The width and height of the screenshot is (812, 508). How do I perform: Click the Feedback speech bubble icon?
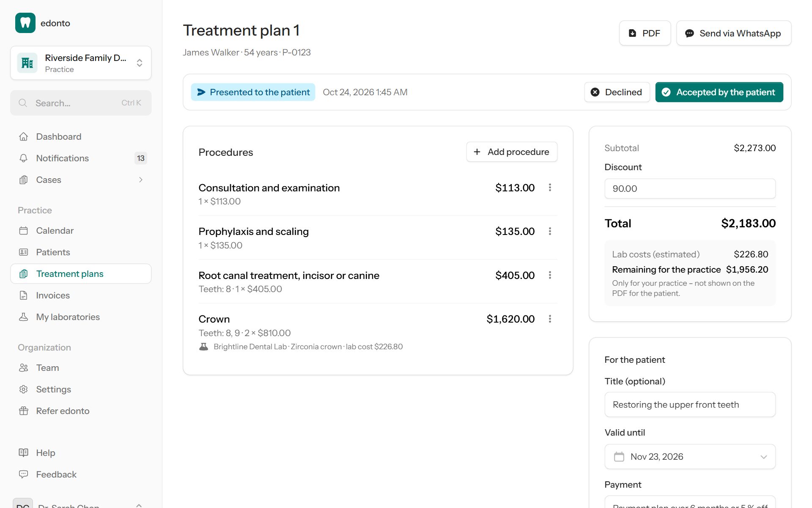[x=24, y=474]
